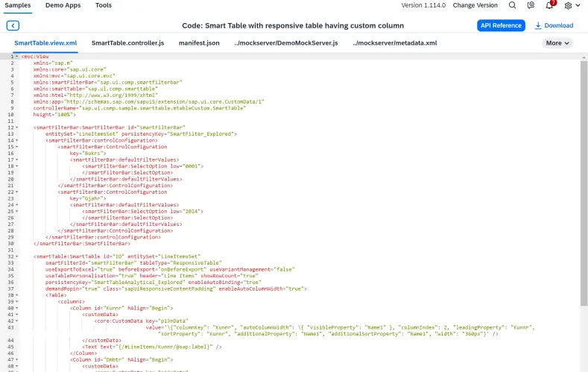Collapse code fold at line 25
This screenshot has height=372, width=588.
[x=17, y=212]
